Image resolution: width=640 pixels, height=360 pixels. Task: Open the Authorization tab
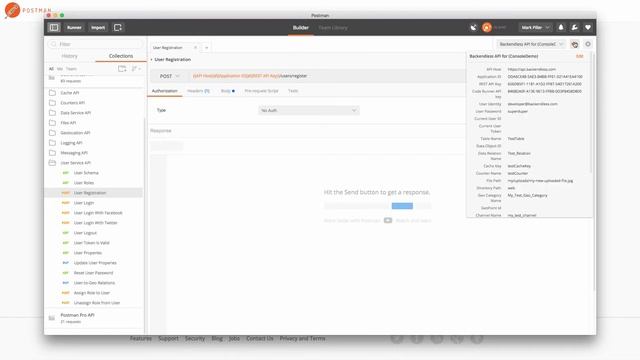[164, 91]
